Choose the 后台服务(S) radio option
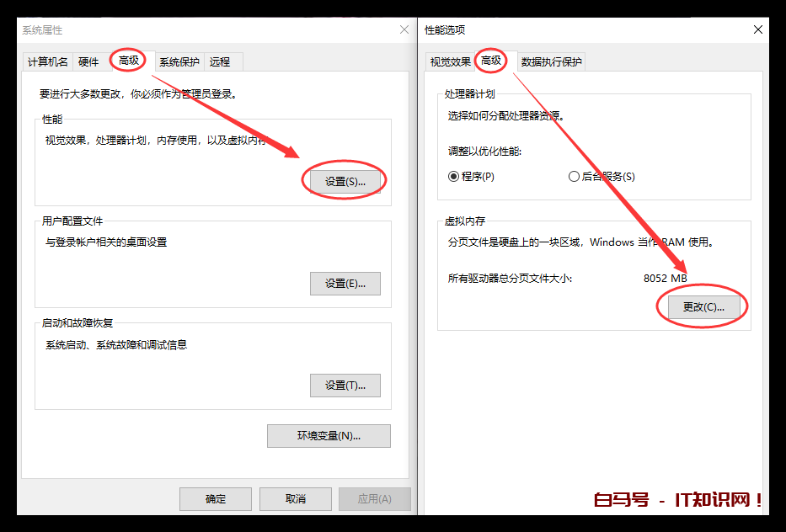 pos(575,177)
